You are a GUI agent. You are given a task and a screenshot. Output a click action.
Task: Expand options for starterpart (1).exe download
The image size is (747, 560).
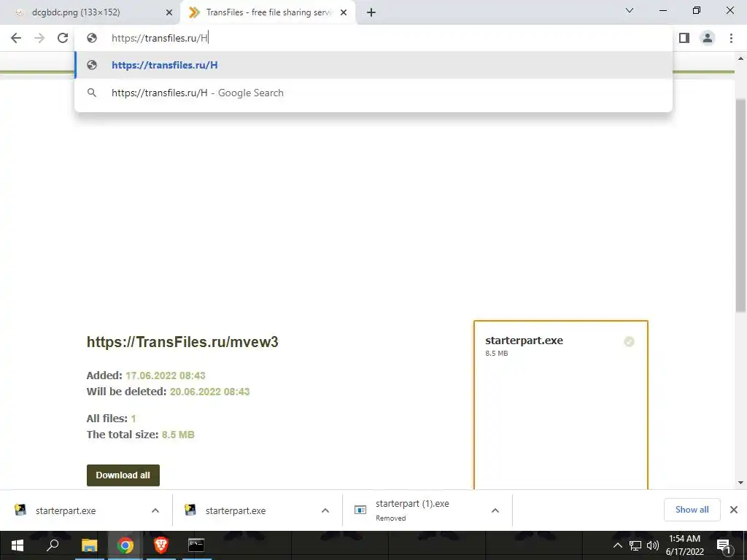click(x=495, y=510)
